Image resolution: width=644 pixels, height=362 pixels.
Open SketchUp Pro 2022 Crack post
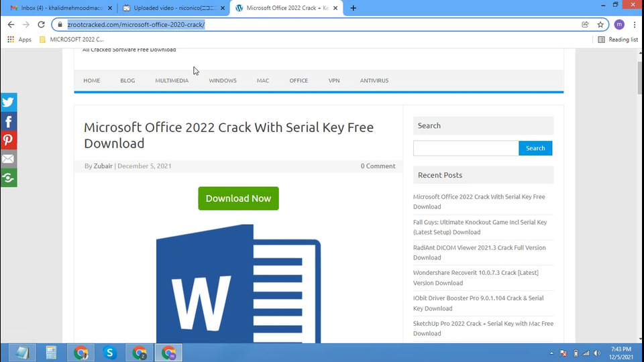click(483, 328)
